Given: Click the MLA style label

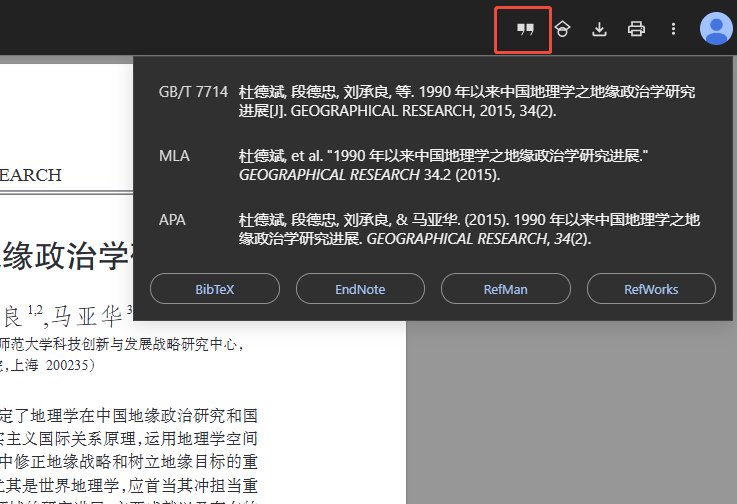Looking at the screenshot, I should [174, 156].
